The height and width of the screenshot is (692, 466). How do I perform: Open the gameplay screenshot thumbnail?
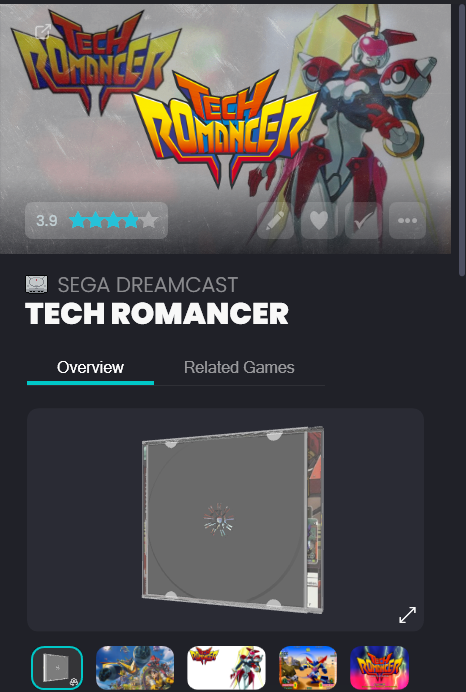[x=308, y=668]
